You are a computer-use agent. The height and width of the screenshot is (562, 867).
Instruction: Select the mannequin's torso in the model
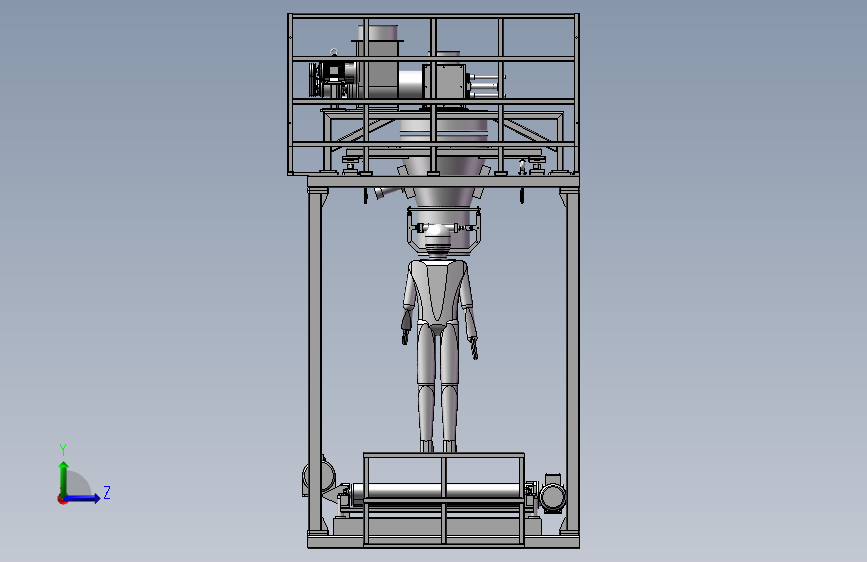coord(438,291)
